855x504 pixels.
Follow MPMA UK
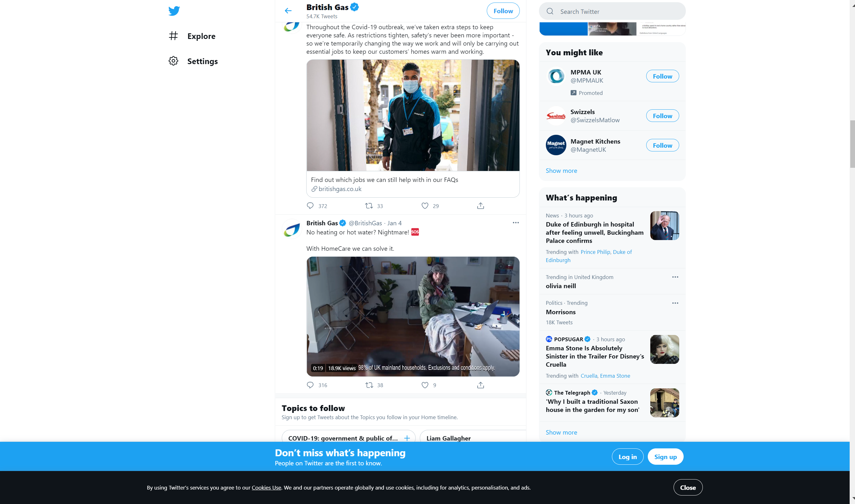coord(662,76)
